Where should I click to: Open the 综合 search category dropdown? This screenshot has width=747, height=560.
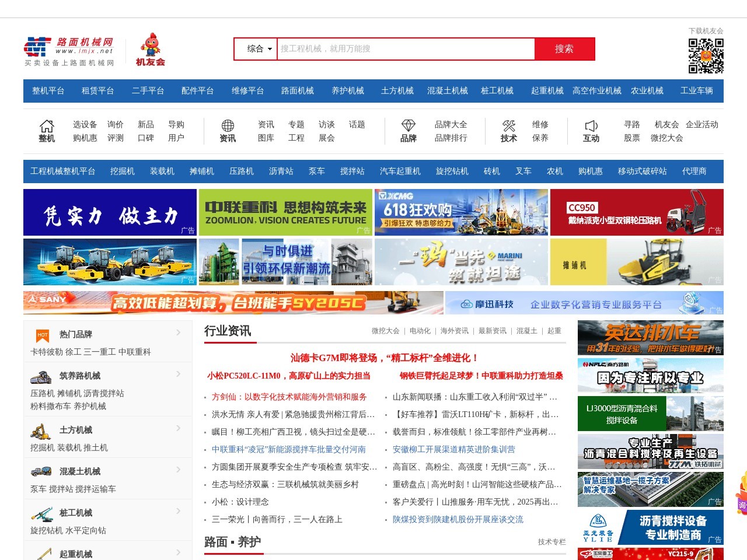(256, 49)
